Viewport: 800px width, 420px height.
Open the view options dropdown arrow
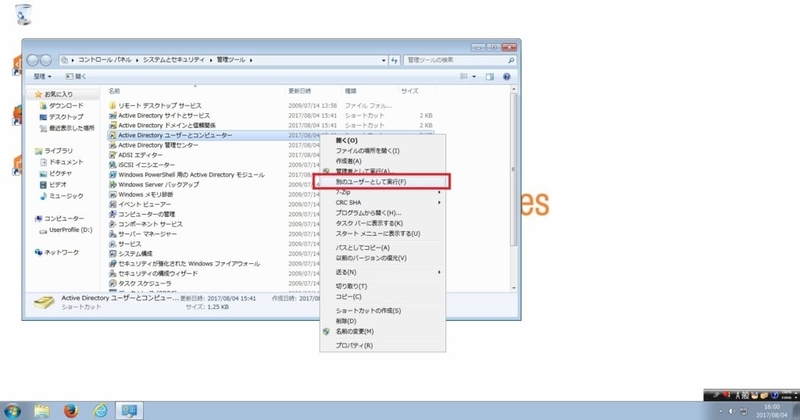(474, 77)
